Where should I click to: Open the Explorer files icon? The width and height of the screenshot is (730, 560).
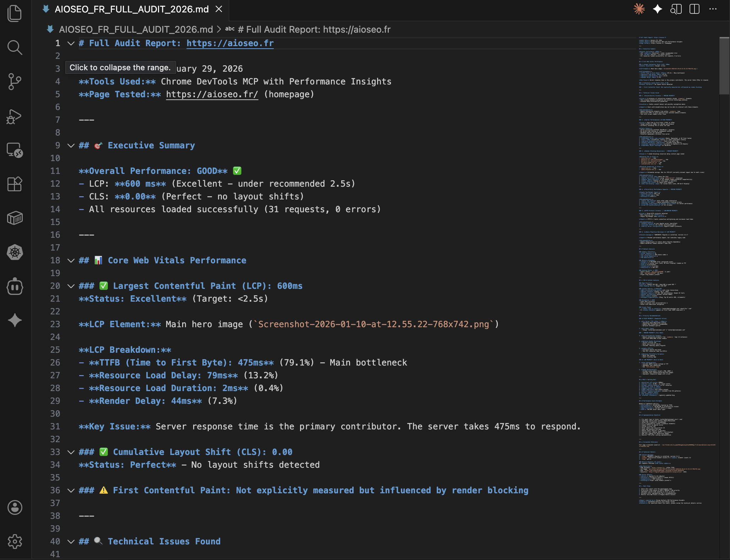click(15, 13)
